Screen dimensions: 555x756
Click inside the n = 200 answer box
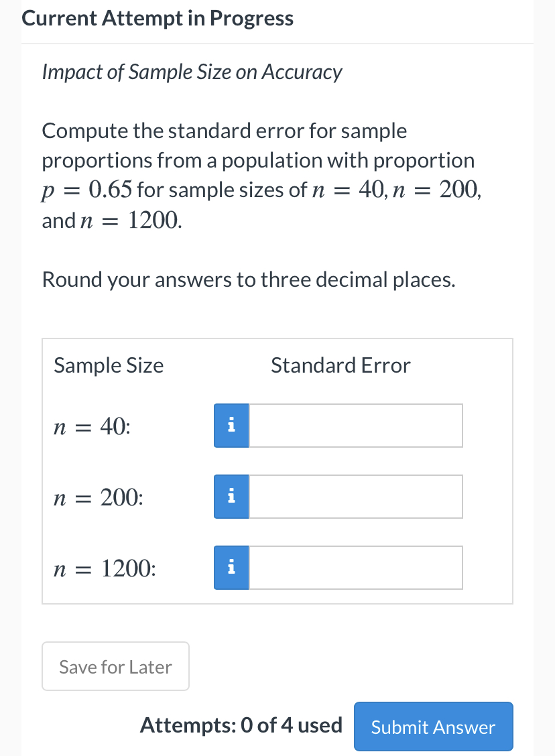pyautogui.click(x=355, y=496)
